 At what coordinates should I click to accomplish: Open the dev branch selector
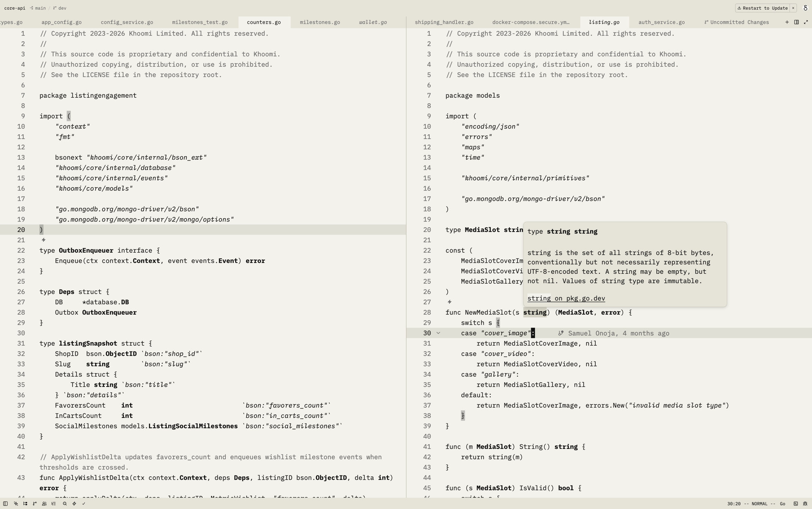tap(60, 8)
